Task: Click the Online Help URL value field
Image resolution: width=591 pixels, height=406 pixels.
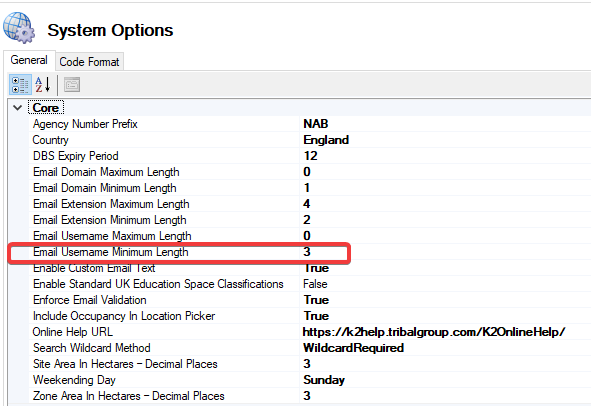Action: click(446, 332)
